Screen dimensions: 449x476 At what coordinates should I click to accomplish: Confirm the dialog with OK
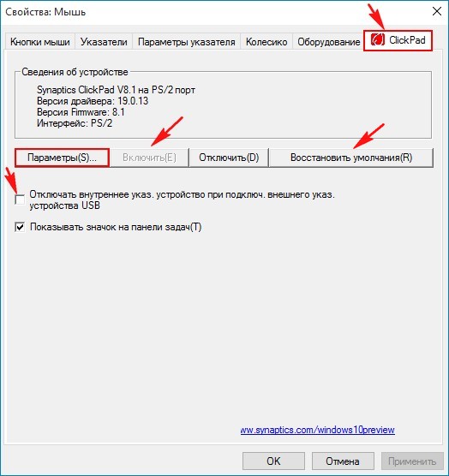273,461
